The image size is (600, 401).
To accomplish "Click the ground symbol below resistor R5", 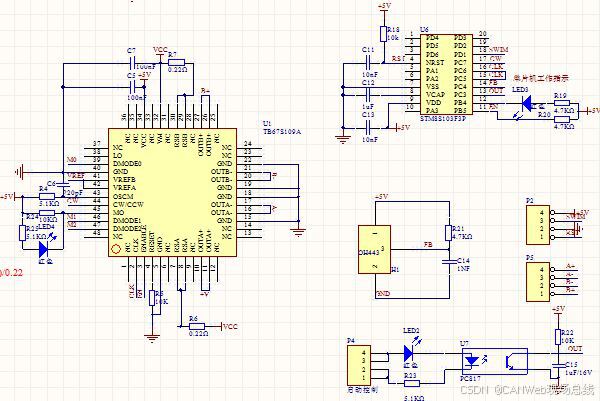I will [152, 338].
